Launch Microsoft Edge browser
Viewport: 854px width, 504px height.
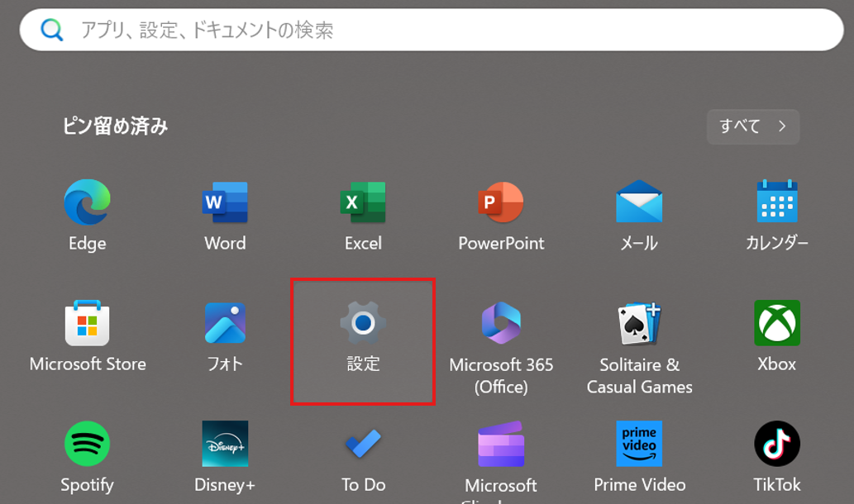(x=86, y=211)
